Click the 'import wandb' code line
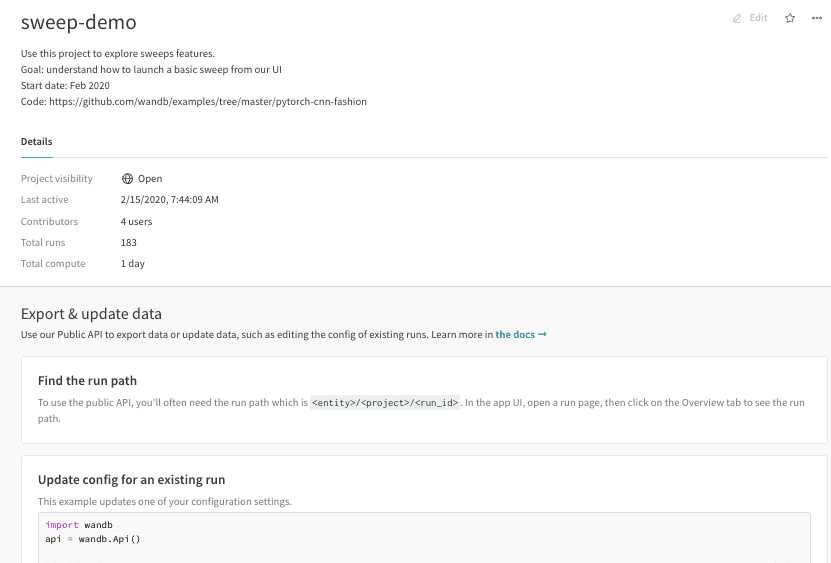This screenshot has height=563, width=831. pos(79,525)
